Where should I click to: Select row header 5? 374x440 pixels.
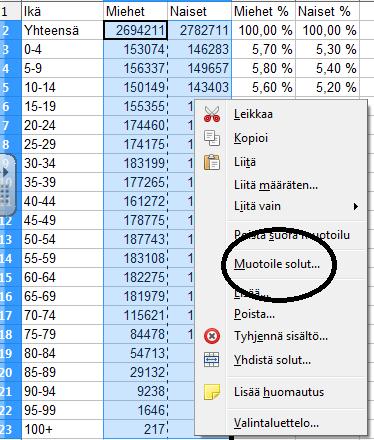tap(10, 88)
